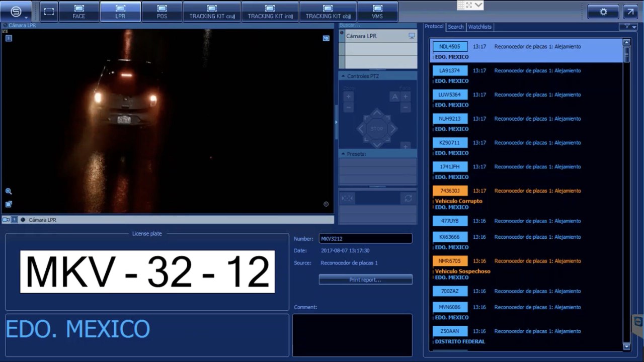Click the protocol list vertical scrollbar thumb
Screen dimensions: 644x362
626,54
